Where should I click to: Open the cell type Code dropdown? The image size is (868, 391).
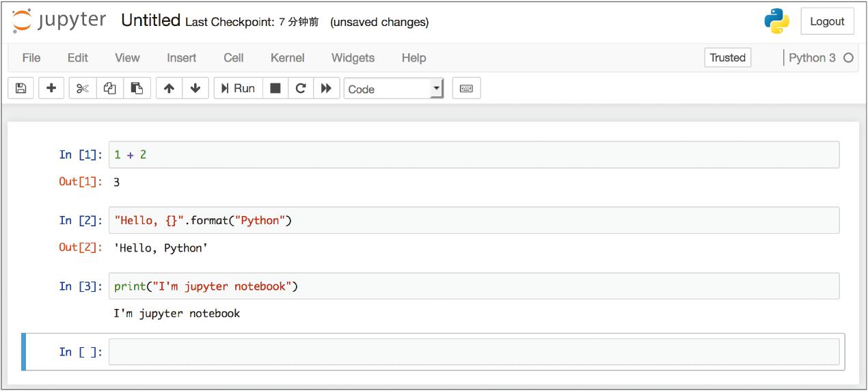pyautogui.click(x=394, y=89)
